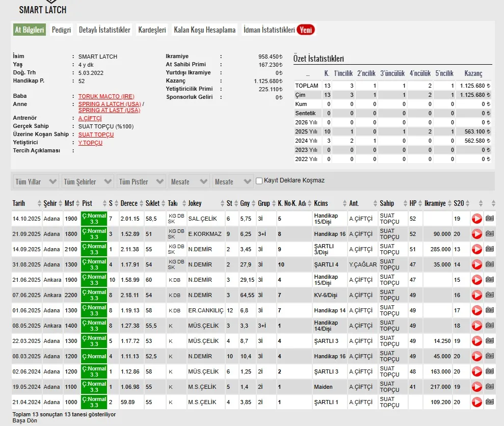The height and width of the screenshot is (426, 504).
Task: Play the 19.05.2024 Maiden race video
Action: [x=476, y=387]
